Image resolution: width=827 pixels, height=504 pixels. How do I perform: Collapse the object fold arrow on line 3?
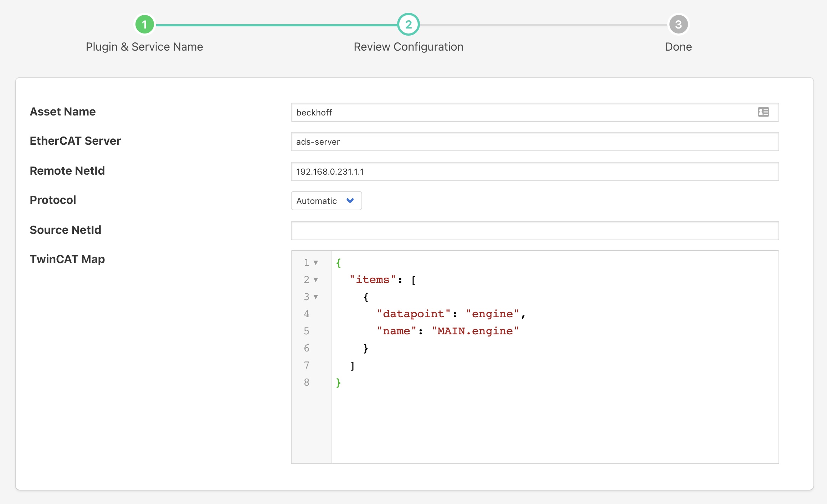coord(315,297)
